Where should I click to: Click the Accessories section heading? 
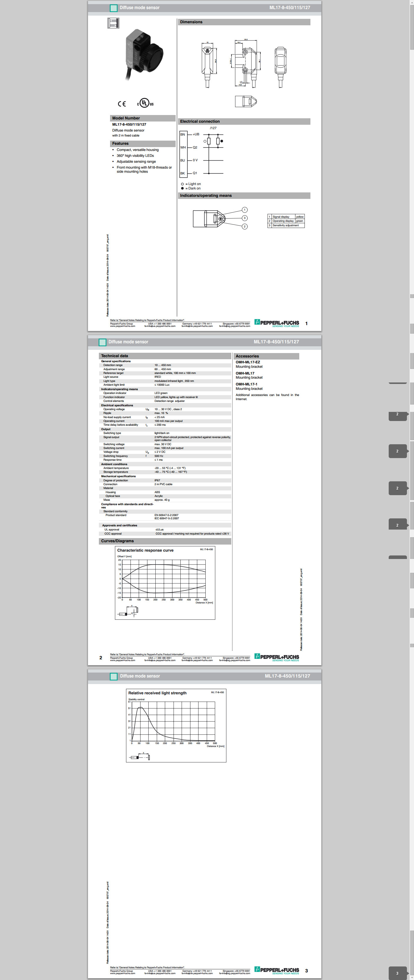[x=247, y=356]
